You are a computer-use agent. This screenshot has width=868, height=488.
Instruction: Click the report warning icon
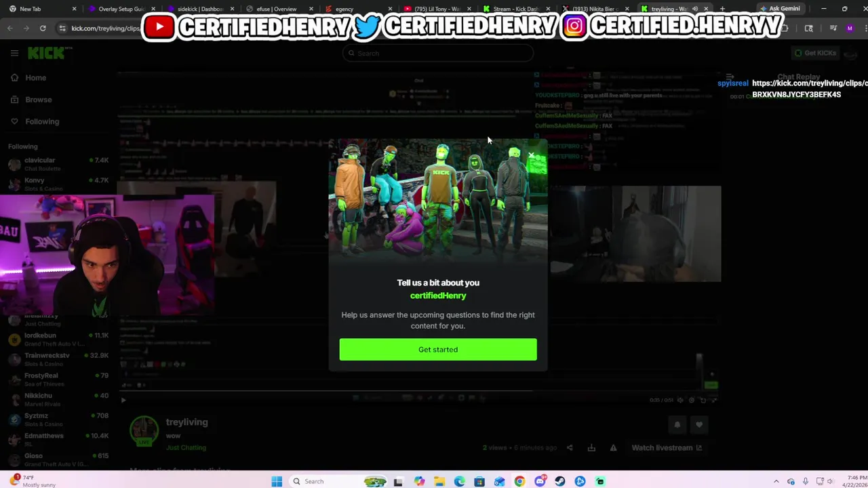click(x=613, y=448)
